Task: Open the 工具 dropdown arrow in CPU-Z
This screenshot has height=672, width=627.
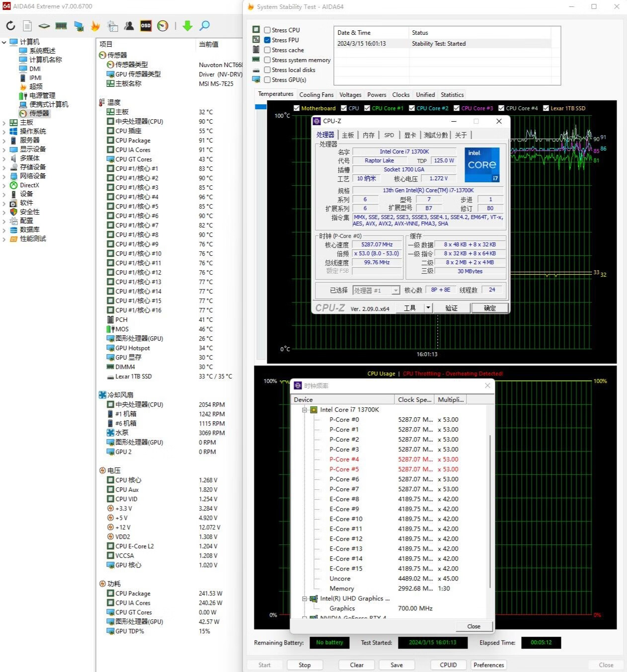Action: pyautogui.click(x=428, y=308)
